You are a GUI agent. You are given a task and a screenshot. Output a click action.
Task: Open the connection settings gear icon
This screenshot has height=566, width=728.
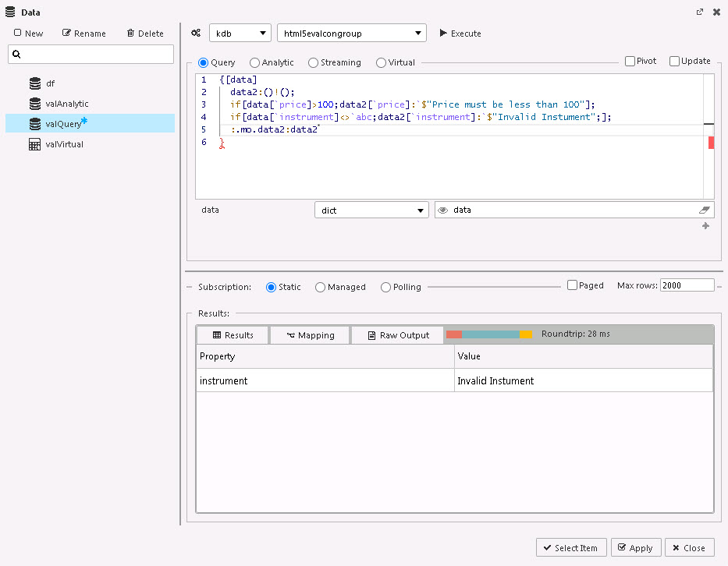coord(196,33)
